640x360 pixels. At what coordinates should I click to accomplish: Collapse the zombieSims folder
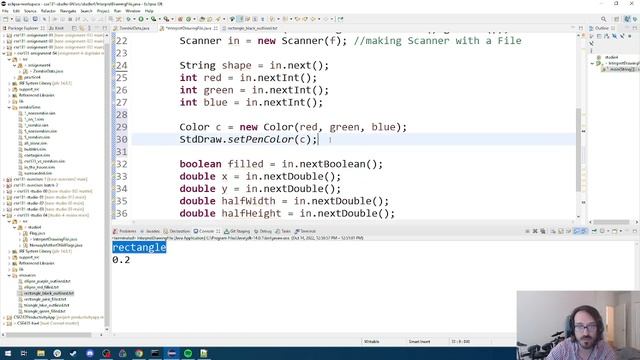[9, 107]
